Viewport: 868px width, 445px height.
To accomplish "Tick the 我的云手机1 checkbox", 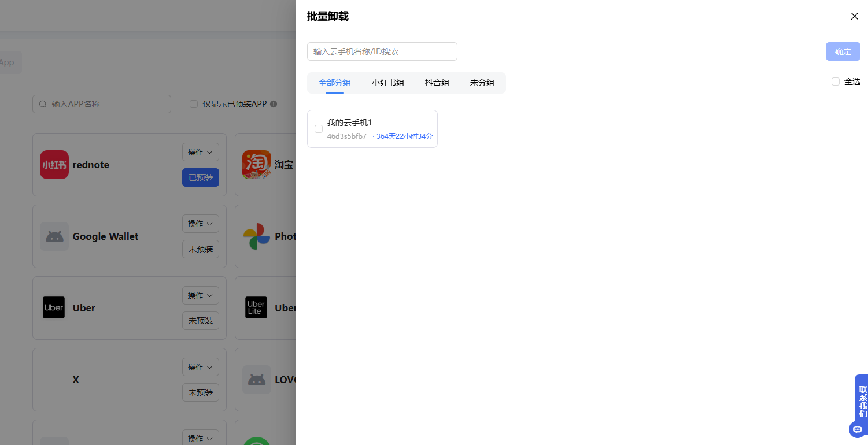I will point(319,129).
